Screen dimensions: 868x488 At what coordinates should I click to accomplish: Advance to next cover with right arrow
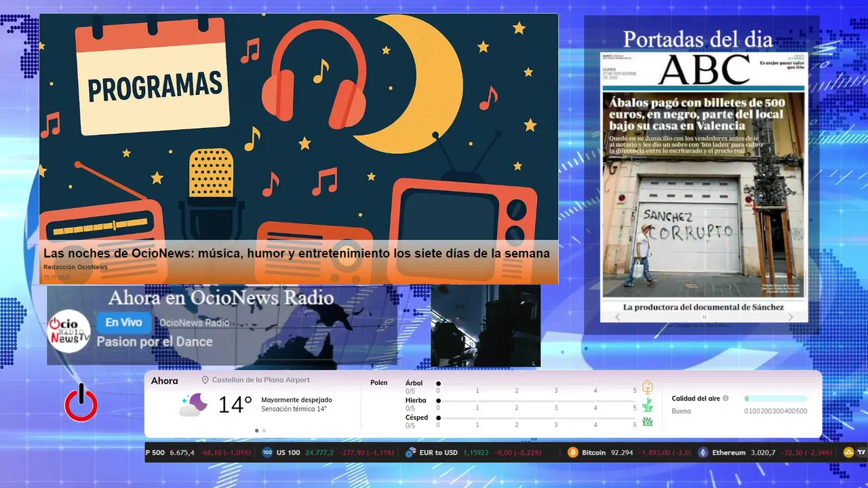(791, 317)
